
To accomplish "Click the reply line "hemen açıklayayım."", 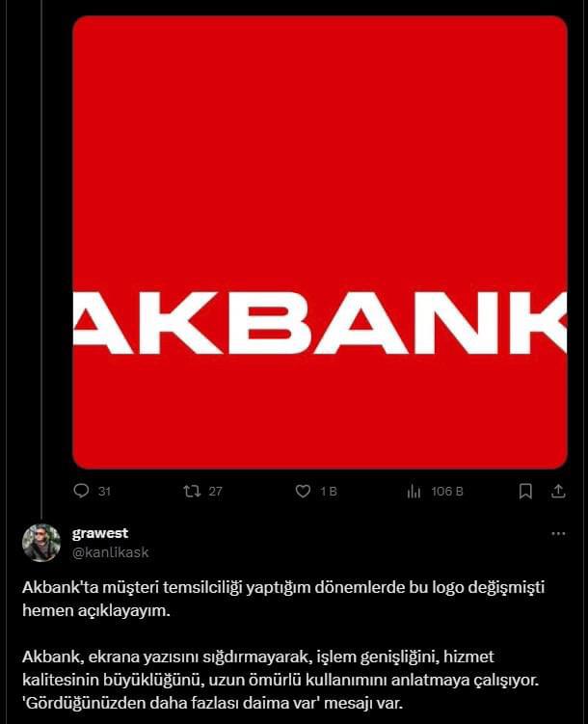I will click(x=96, y=610).
